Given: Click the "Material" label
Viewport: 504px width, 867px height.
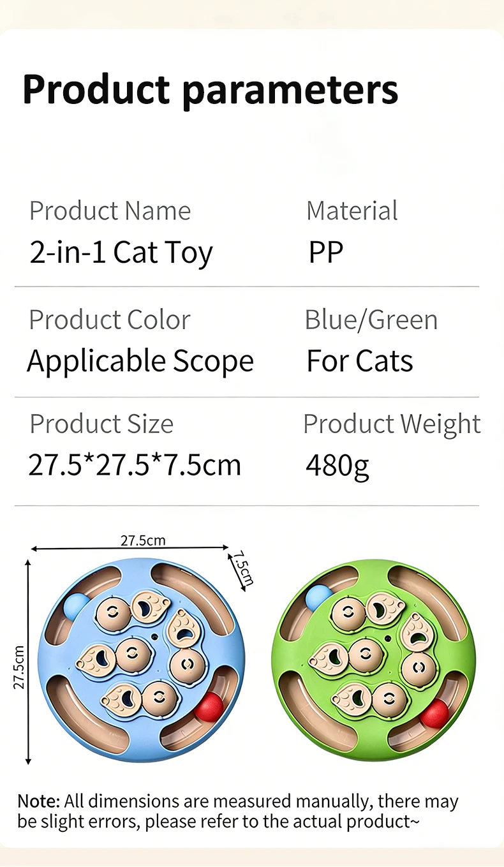Looking at the screenshot, I should 352,211.
